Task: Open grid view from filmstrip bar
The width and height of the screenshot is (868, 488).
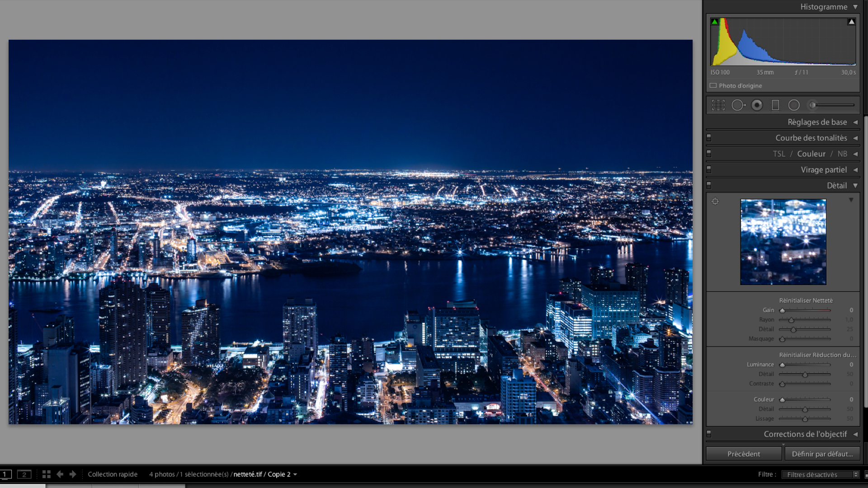Action: tap(46, 474)
